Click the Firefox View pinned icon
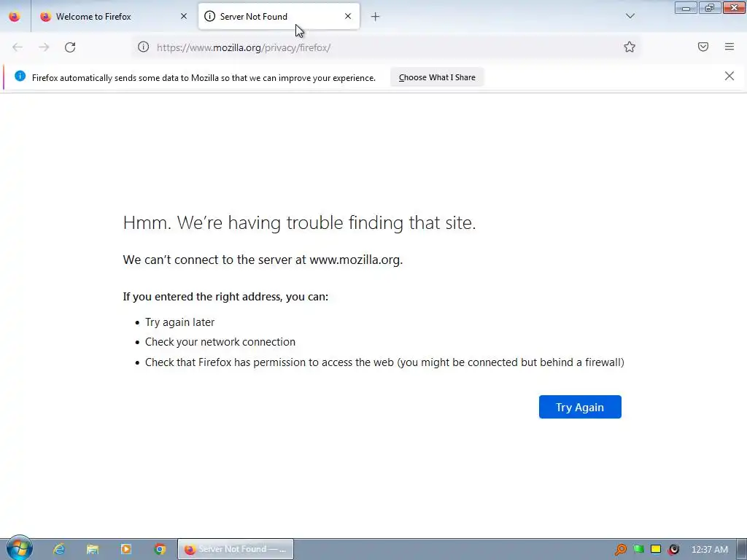This screenshot has height=560, width=747. coord(15,16)
